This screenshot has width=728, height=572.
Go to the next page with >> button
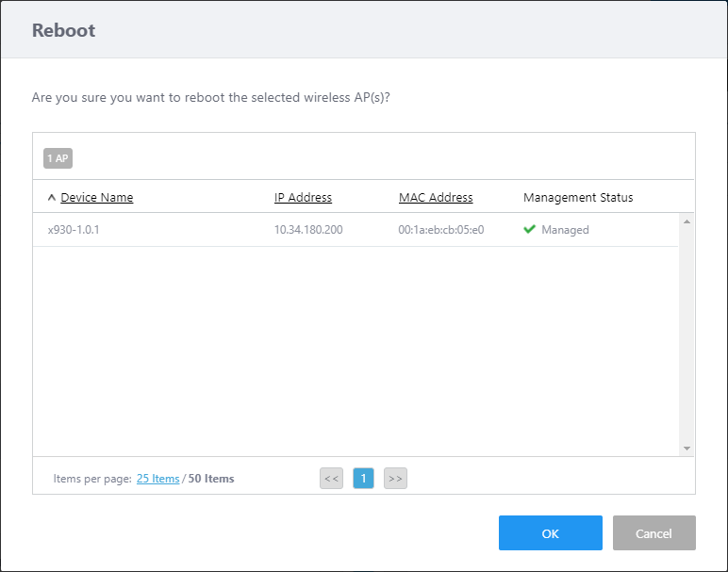[395, 479]
